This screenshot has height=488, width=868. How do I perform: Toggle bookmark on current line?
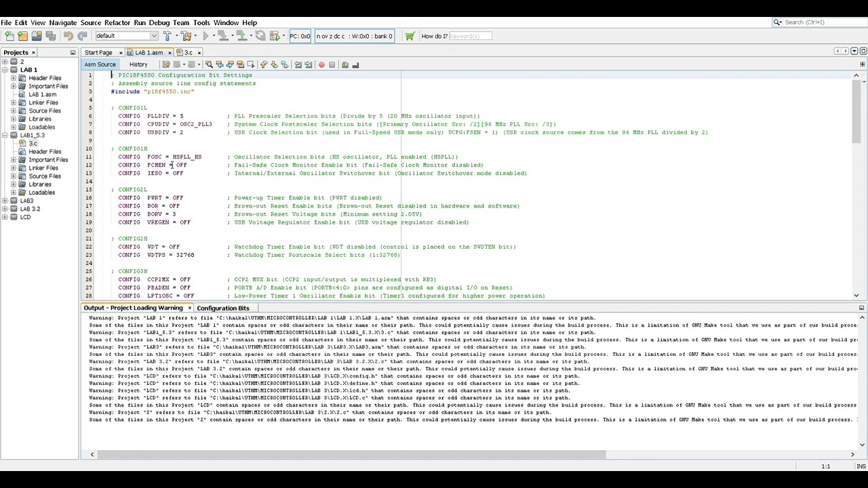[284, 64]
